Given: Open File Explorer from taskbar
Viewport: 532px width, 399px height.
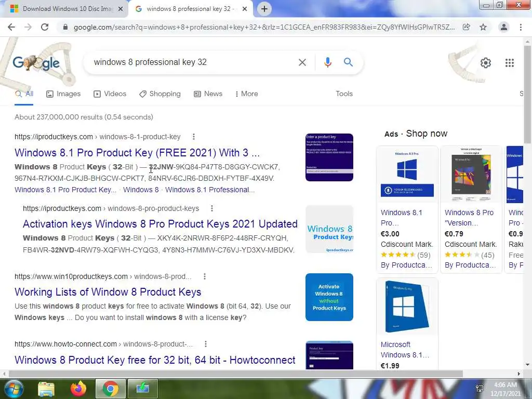Looking at the screenshot, I should click(x=46, y=389).
